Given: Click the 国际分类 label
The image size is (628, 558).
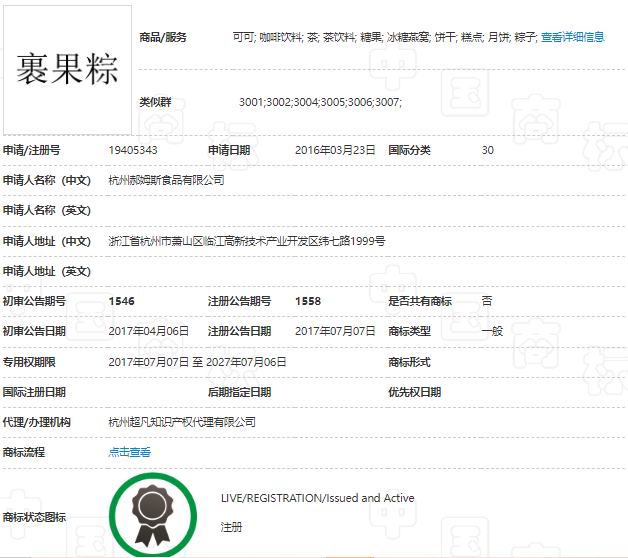Looking at the screenshot, I should (x=409, y=150).
